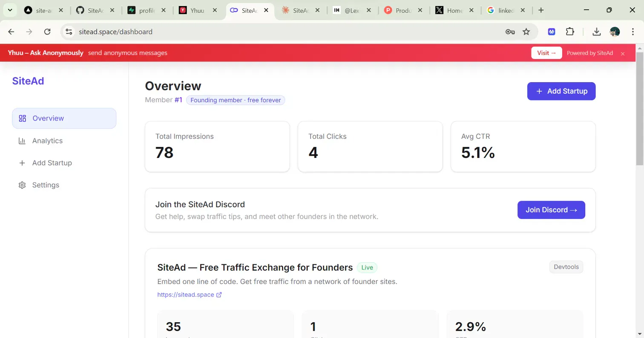
Task: Open Settings from the sidebar
Action: point(64,185)
